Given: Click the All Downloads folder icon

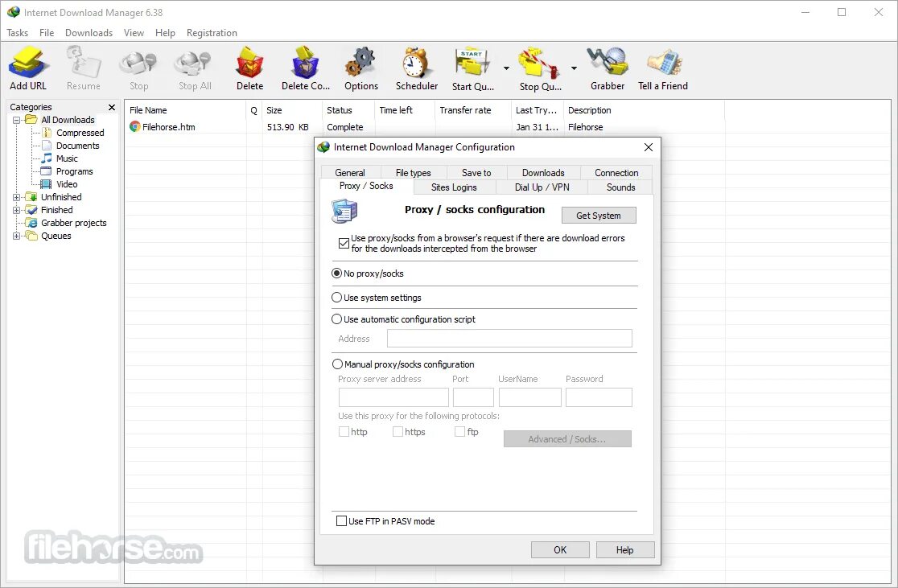Looking at the screenshot, I should 31,120.
